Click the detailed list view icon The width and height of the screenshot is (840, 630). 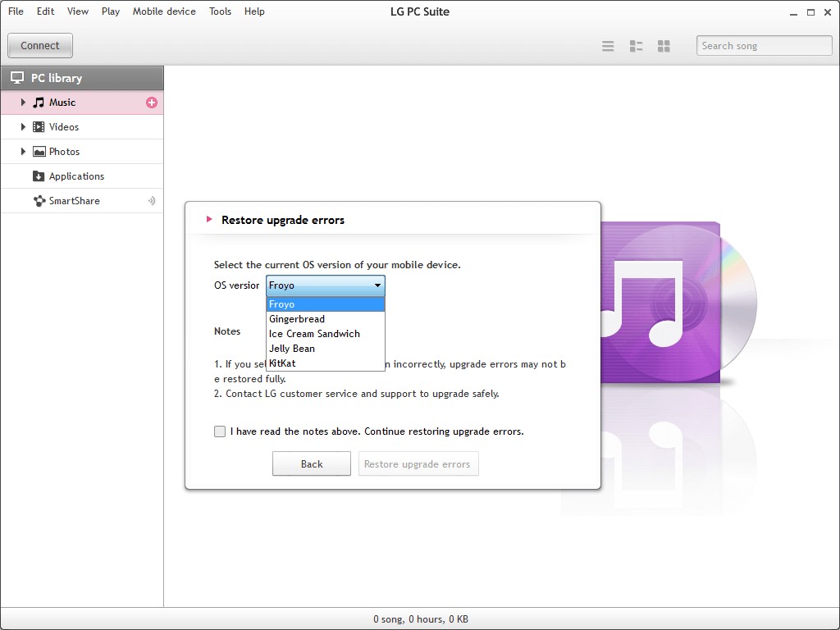point(636,46)
